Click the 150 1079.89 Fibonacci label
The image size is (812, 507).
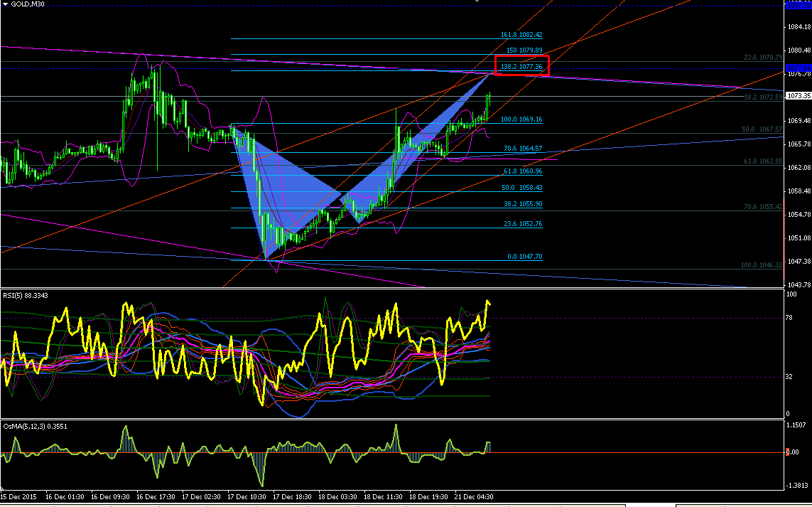click(524, 50)
